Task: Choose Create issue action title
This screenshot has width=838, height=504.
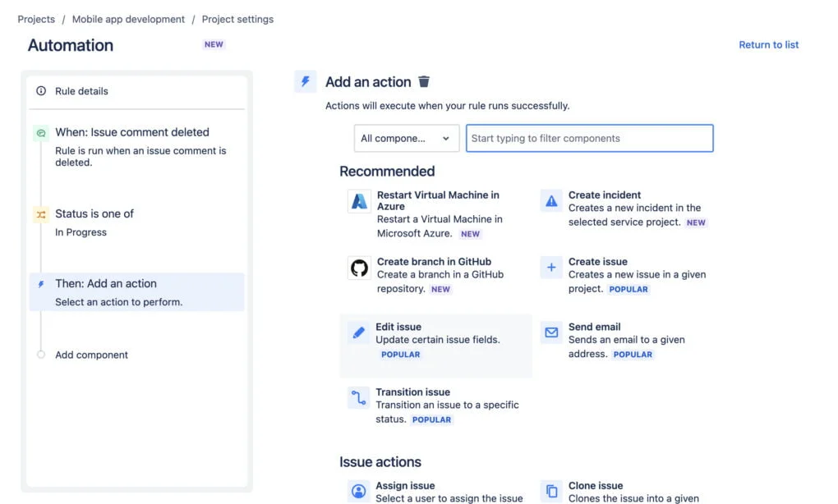Action: [x=597, y=262]
